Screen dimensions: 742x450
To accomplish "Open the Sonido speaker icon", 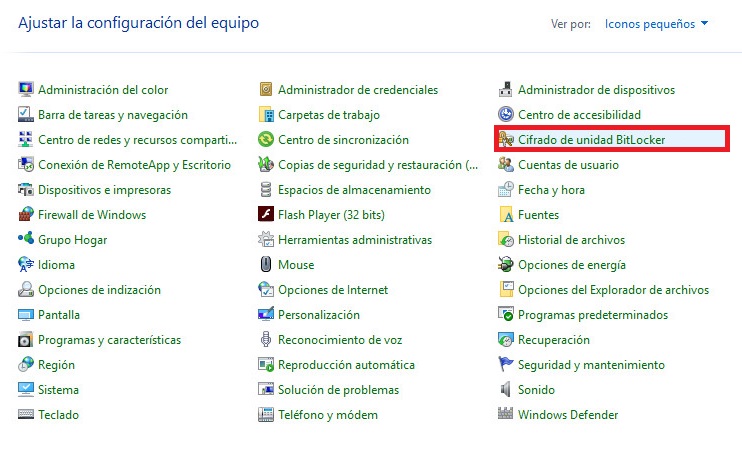I will coord(506,389).
